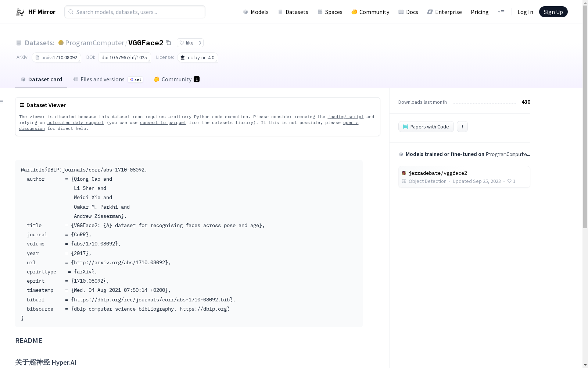The image size is (588, 368).
Task: Open the three-dot menu beside Papers with Code
Action: [462, 127]
